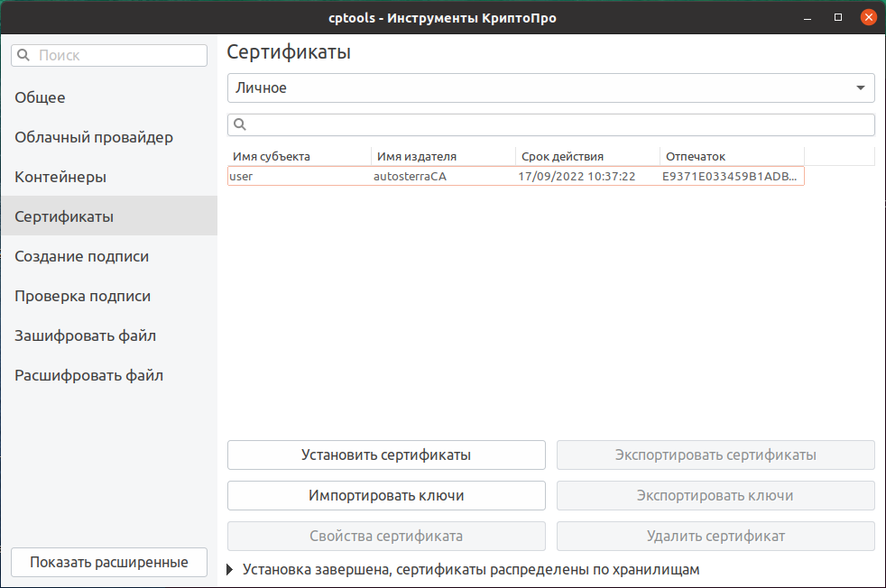This screenshot has width=886, height=588.
Task: Click the installation completed status text
Action: 471,569
